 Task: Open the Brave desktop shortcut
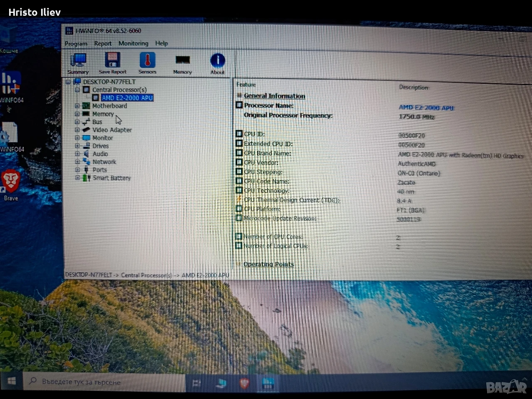click(11, 185)
